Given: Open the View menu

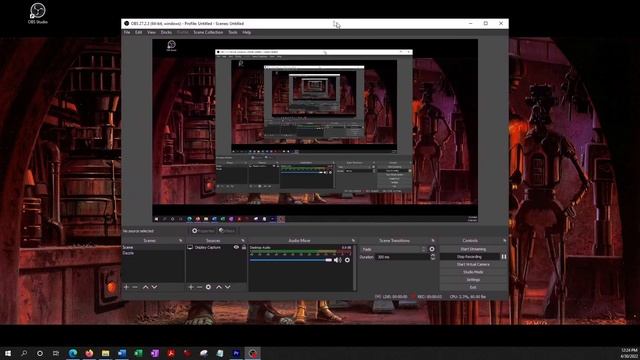Looking at the screenshot, I should point(151,32).
